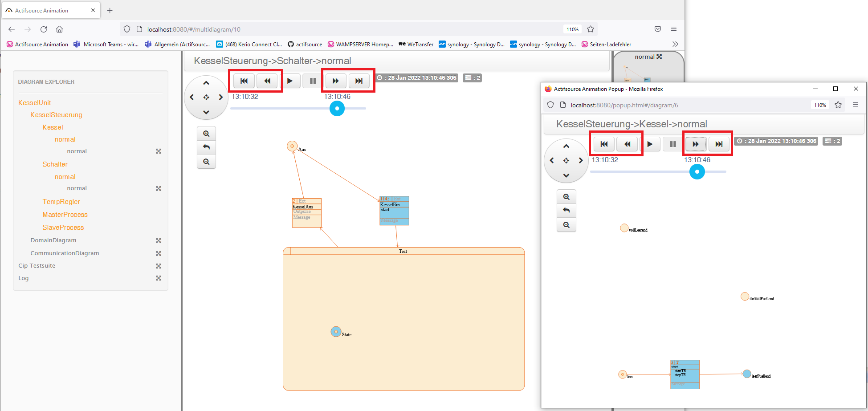This screenshot has width=868, height=411.
Task: Click the leerFuellend node in popup
Action: click(x=747, y=374)
